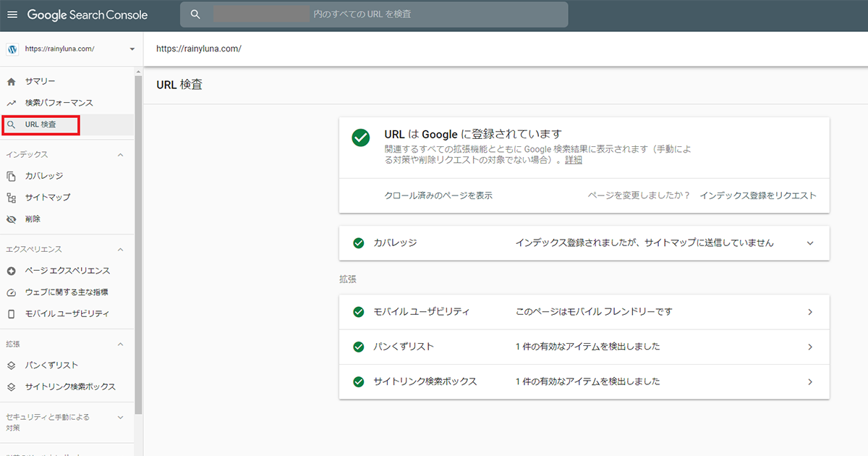Expand the カバレッジ result card chevron
Screen dimensions: 868x456
pos(810,243)
